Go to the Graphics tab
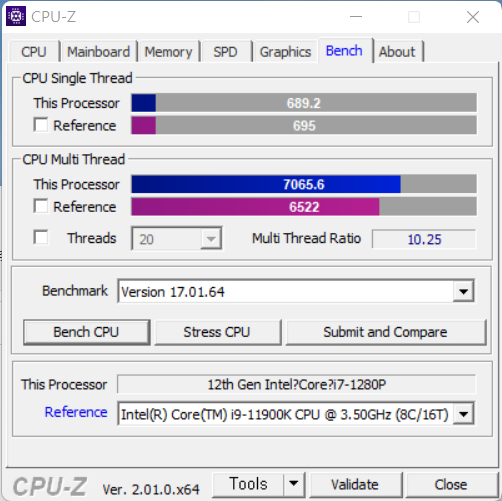 [x=285, y=52]
